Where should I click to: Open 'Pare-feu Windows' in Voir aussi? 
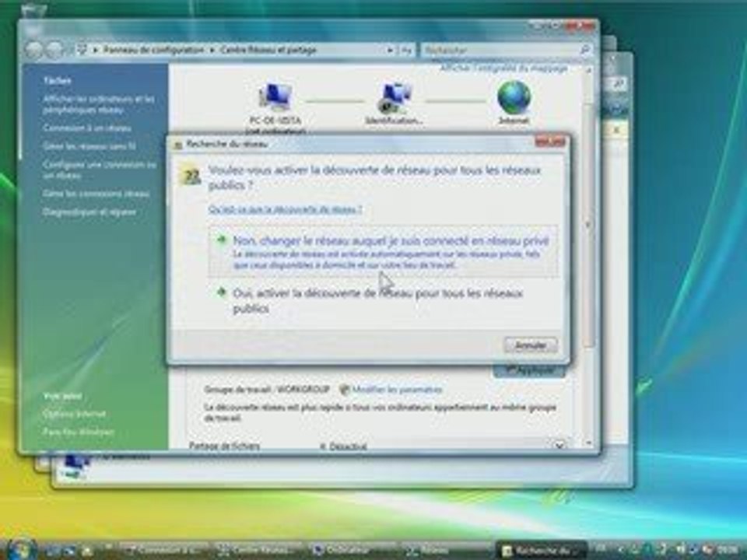(78, 432)
